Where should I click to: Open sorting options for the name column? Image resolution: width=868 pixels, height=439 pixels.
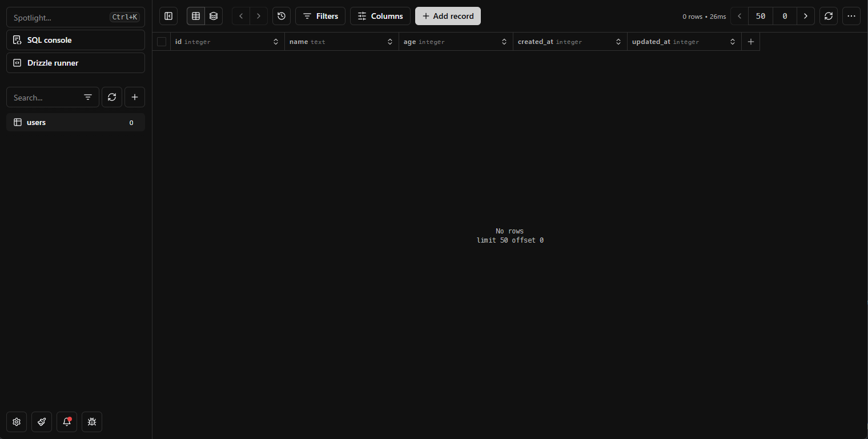pos(390,41)
